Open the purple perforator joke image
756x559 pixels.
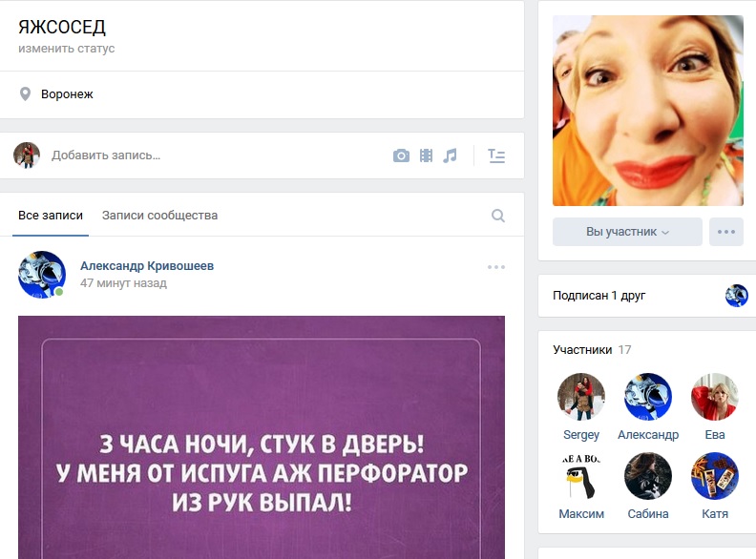[x=262, y=437]
